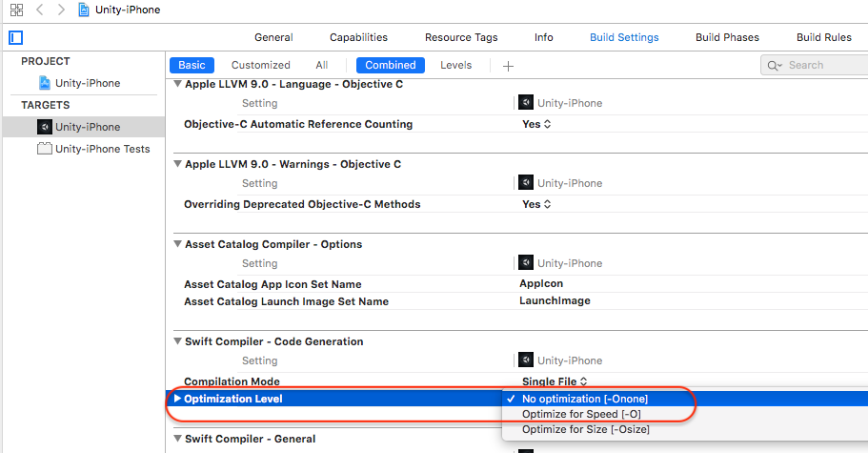Click the PROJECT section header
The width and height of the screenshot is (868, 453).
click(x=46, y=61)
